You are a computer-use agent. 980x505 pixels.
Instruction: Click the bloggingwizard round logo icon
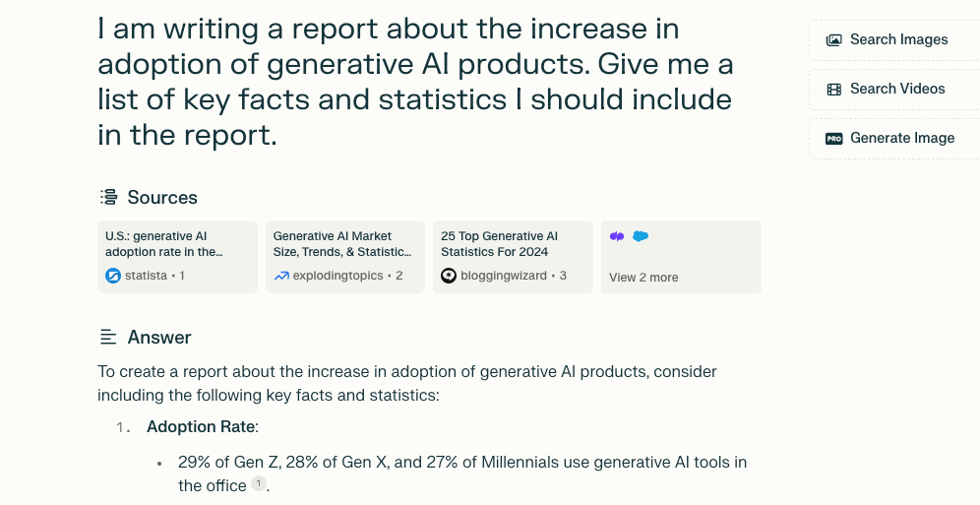[x=449, y=276]
